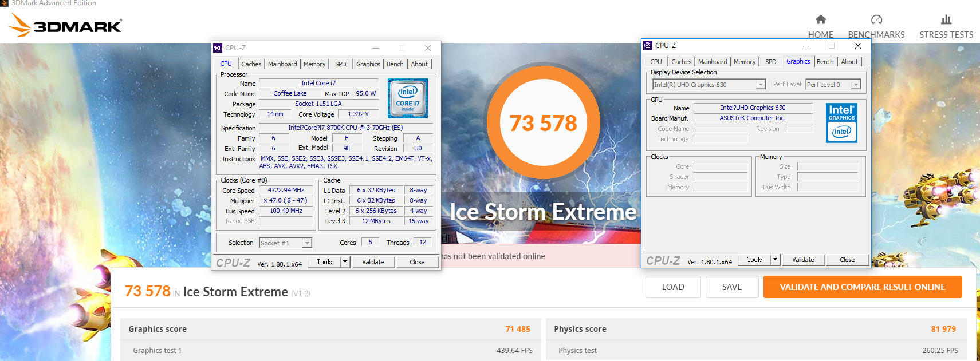Viewport: 980px width, 361px height.
Task: Open the Tools dropdown arrow in left CPU-Z
Action: [345, 262]
